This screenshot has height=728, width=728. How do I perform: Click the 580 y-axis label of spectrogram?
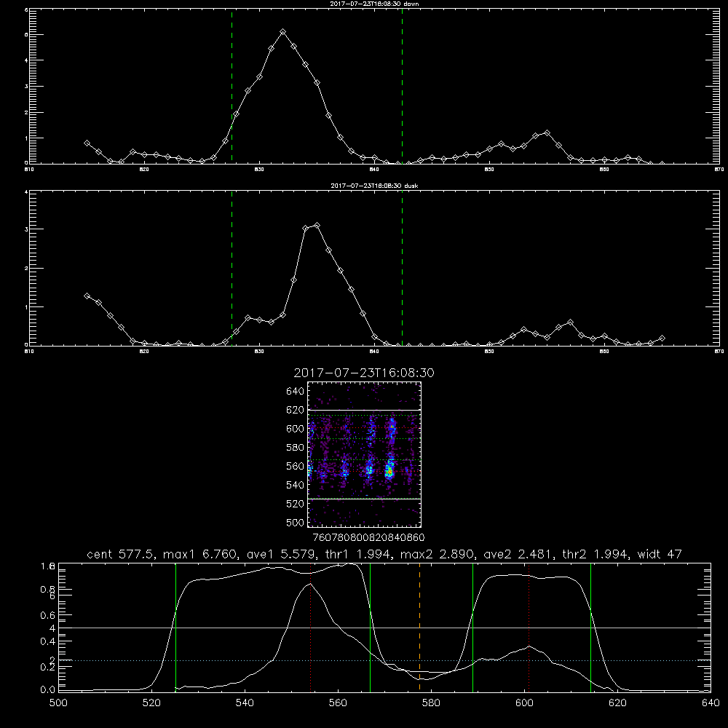tap(296, 448)
